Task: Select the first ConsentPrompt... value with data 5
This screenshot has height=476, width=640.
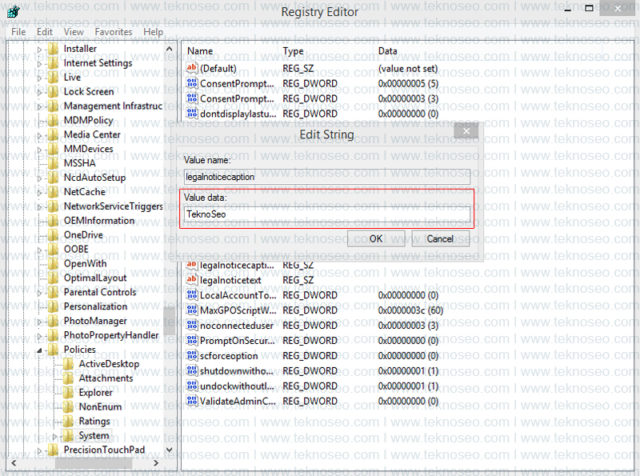Action: coord(237,83)
